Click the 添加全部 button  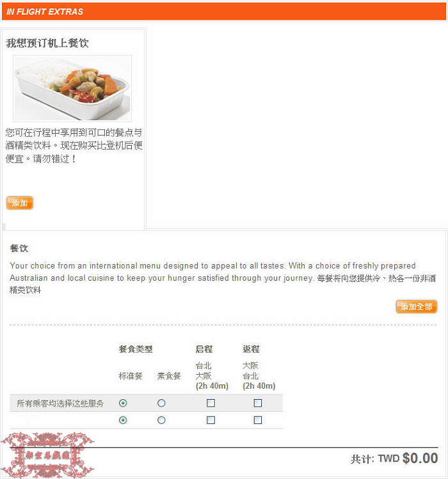416,306
